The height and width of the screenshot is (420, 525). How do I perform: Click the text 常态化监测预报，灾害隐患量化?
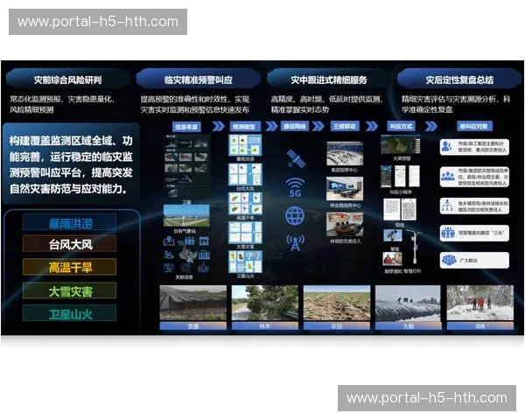click(62, 99)
